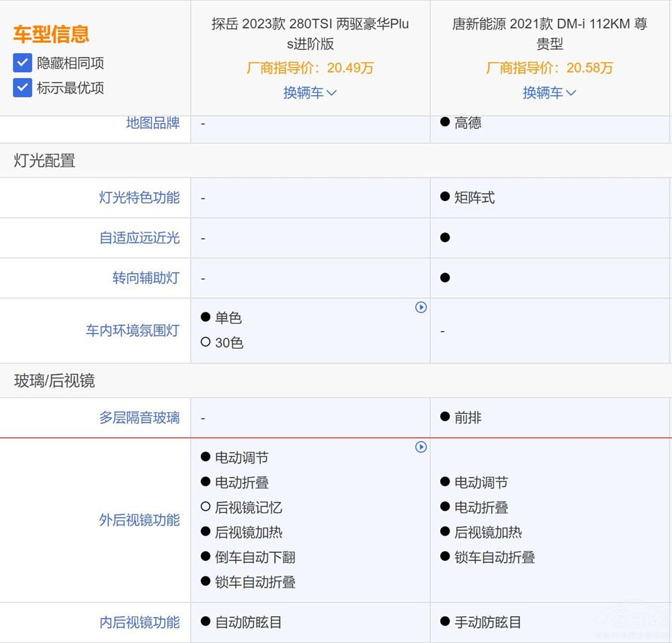Open the 探岳 2023款 280TSI model title

pyautogui.click(x=310, y=34)
